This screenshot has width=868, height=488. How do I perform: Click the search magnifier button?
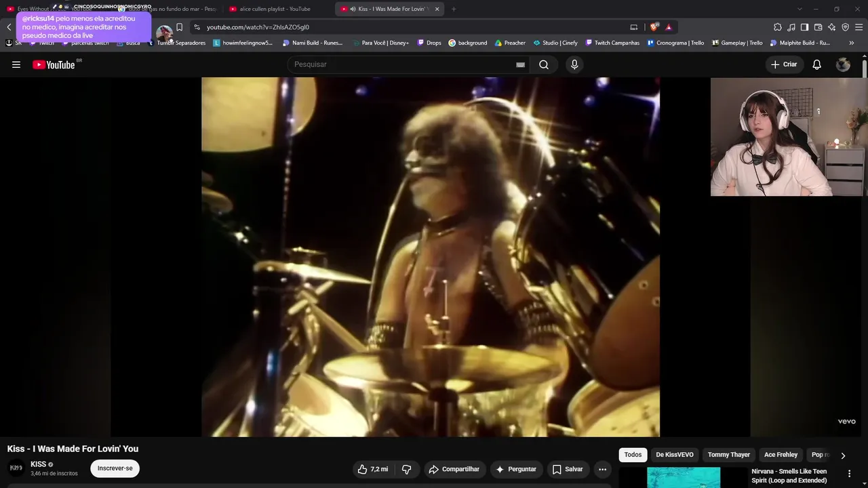point(544,64)
